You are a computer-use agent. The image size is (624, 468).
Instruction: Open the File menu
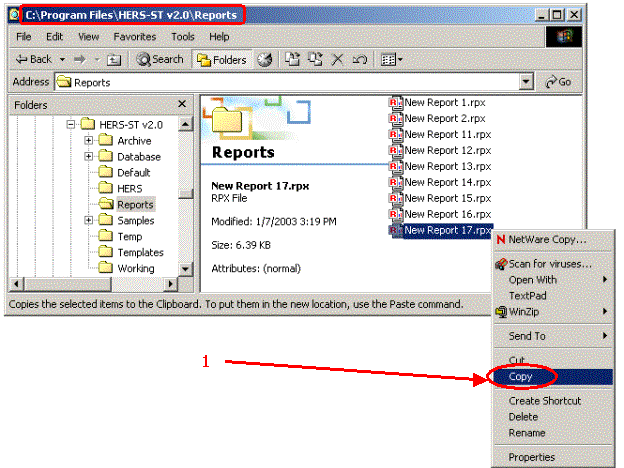click(x=23, y=37)
